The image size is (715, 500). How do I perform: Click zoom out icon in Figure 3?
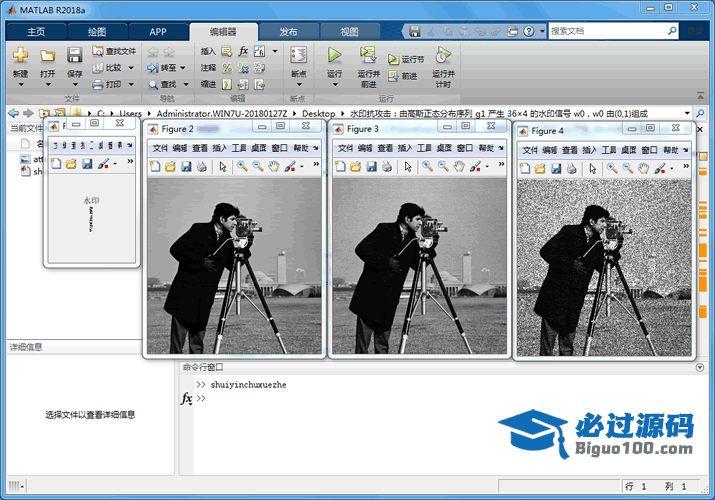pyautogui.click(x=443, y=167)
